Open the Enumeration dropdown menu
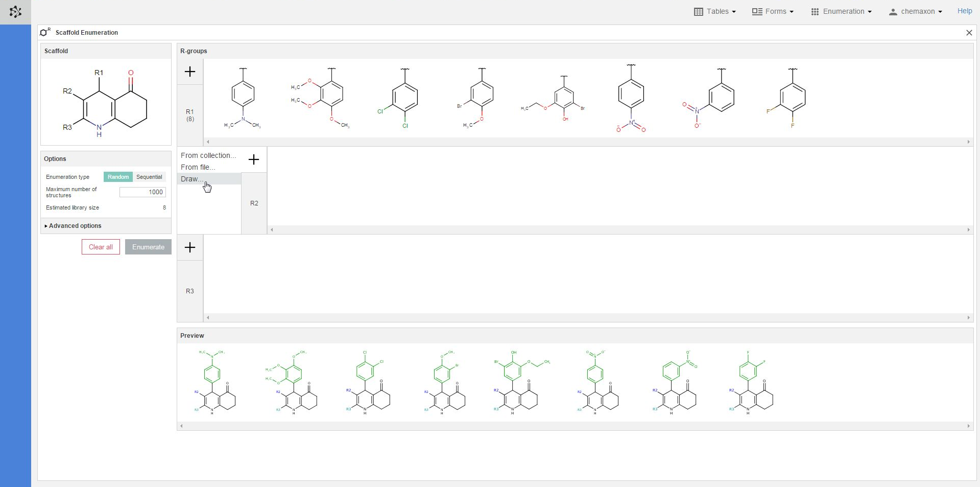Image resolution: width=980 pixels, height=487 pixels. [841, 11]
